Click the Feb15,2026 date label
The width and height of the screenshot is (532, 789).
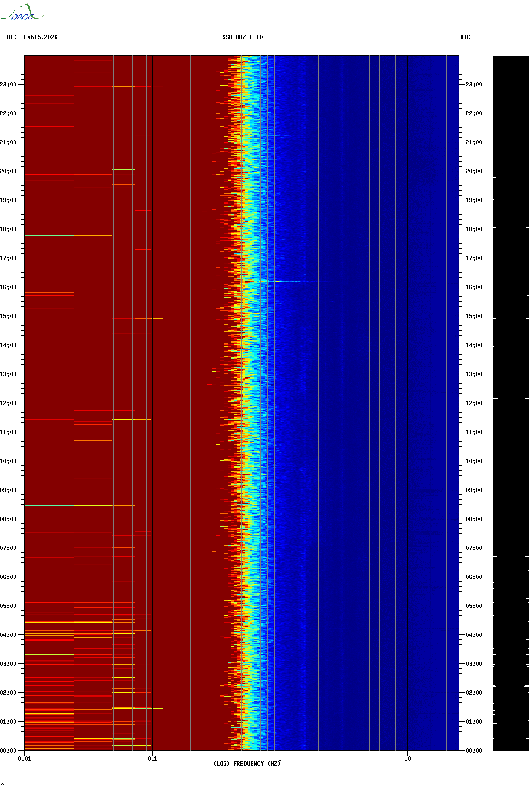coord(41,37)
